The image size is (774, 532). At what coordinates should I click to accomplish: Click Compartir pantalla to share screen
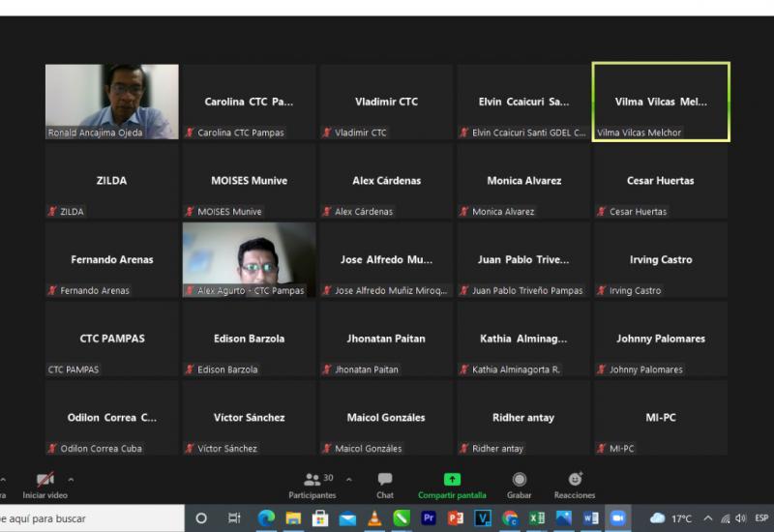pos(452,485)
